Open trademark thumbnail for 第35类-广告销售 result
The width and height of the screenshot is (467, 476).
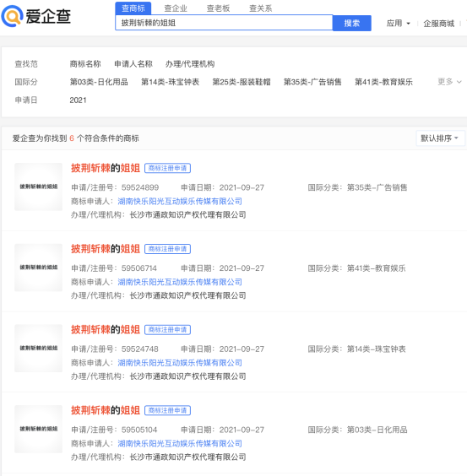click(x=38, y=187)
